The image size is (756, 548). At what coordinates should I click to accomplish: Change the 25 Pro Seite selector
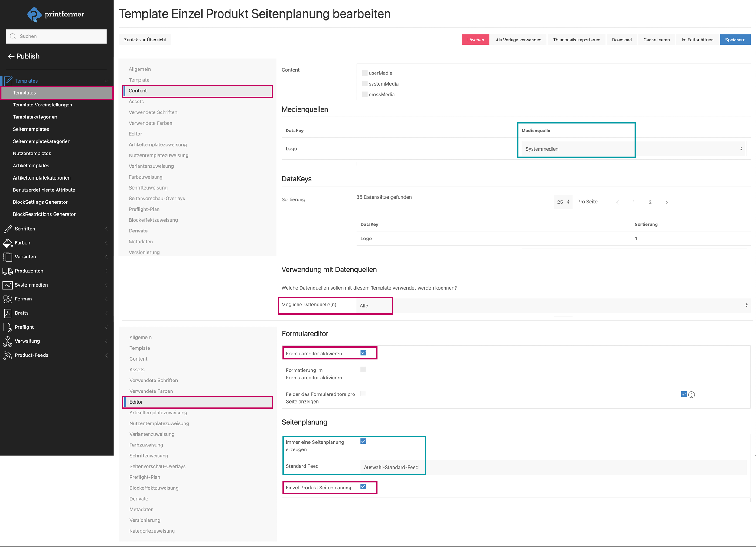click(x=563, y=202)
